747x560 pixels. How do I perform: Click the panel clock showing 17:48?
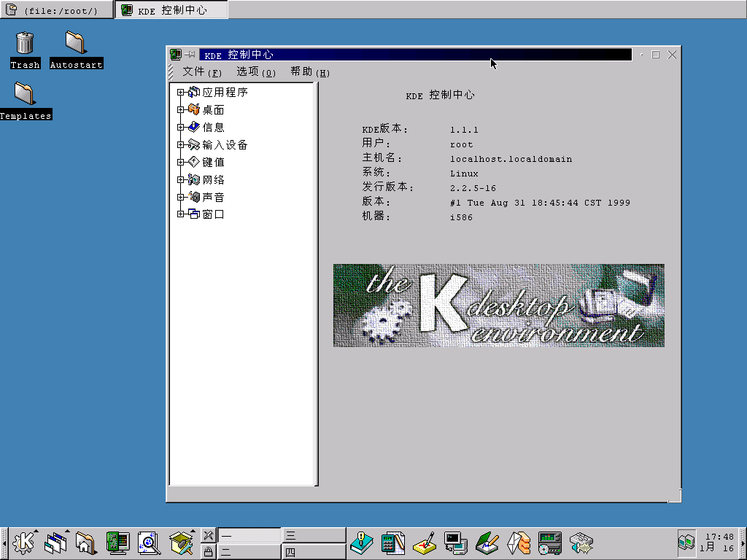point(717,542)
